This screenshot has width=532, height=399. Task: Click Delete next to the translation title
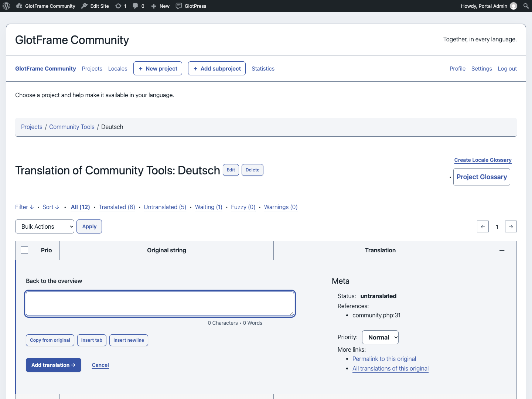pyautogui.click(x=252, y=170)
